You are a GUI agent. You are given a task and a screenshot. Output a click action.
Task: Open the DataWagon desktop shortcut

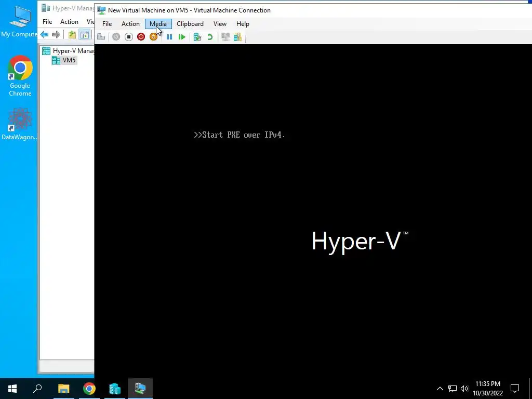pyautogui.click(x=19, y=124)
